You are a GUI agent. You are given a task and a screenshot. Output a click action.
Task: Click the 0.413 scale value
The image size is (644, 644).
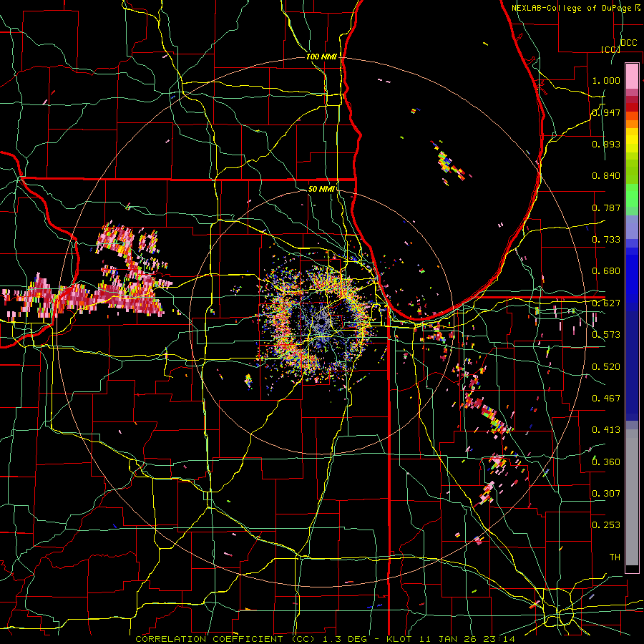click(606, 429)
